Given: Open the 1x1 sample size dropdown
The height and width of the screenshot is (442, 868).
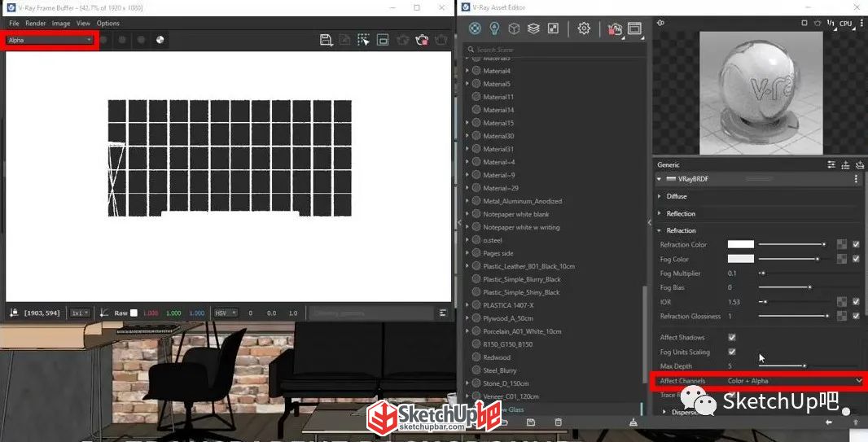Looking at the screenshot, I should point(80,313).
